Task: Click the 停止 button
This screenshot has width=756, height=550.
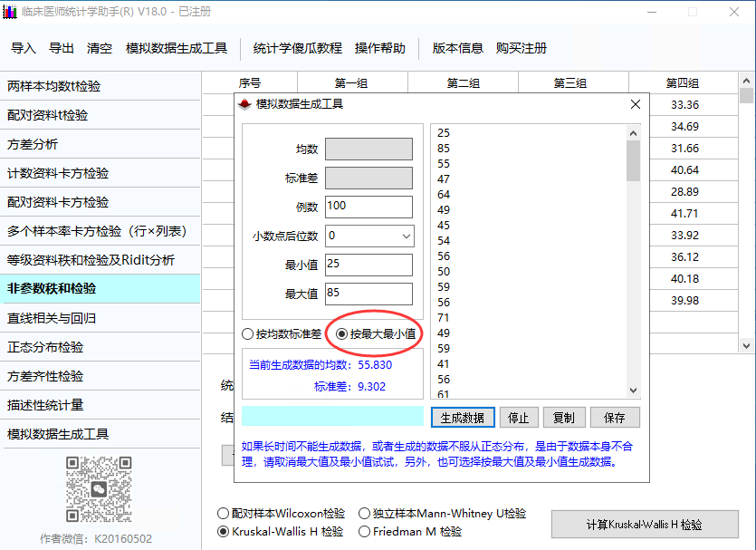Action: [x=519, y=418]
